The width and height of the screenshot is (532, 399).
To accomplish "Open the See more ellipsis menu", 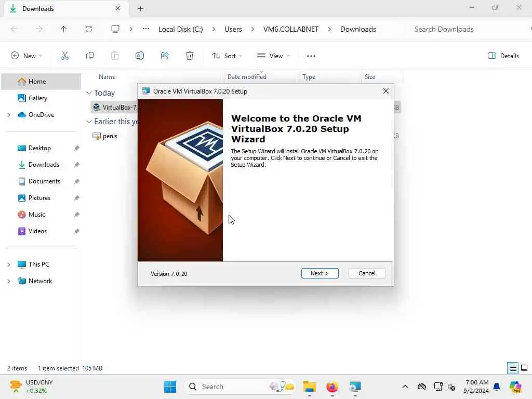I will click(x=311, y=56).
